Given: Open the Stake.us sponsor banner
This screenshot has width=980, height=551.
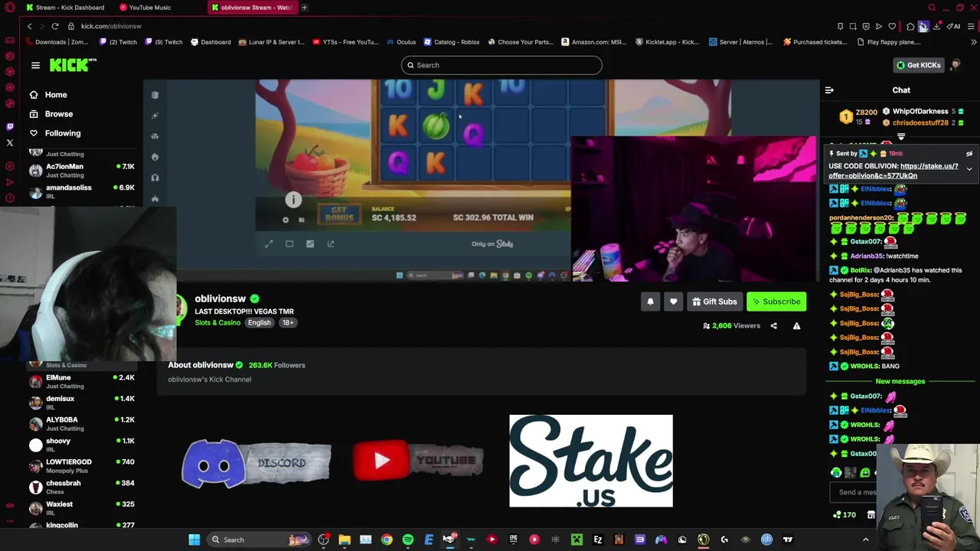Looking at the screenshot, I should (591, 461).
